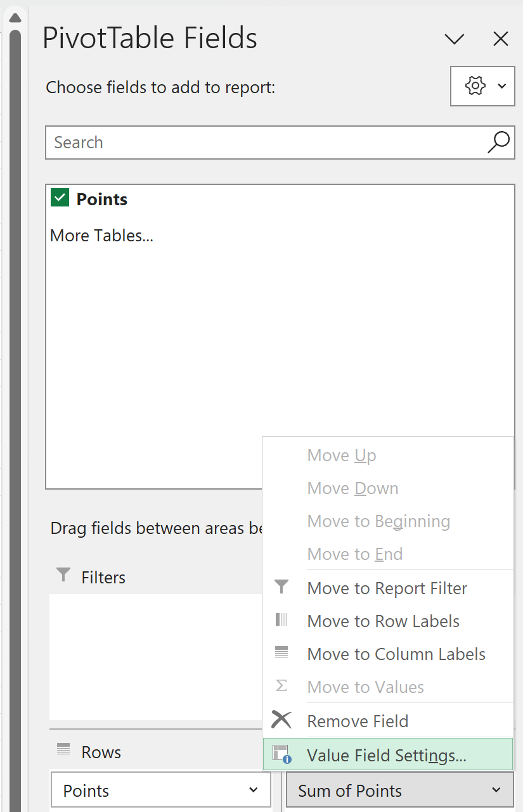Image resolution: width=523 pixels, height=812 pixels.
Task: Click the Column Labels icon in menu
Action: 281,652
